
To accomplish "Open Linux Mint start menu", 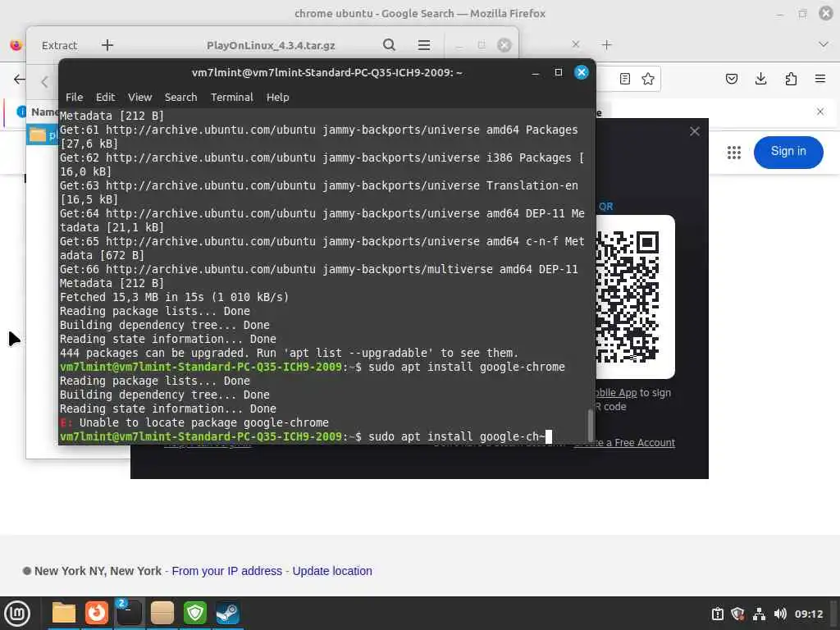I will [x=17, y=614].
